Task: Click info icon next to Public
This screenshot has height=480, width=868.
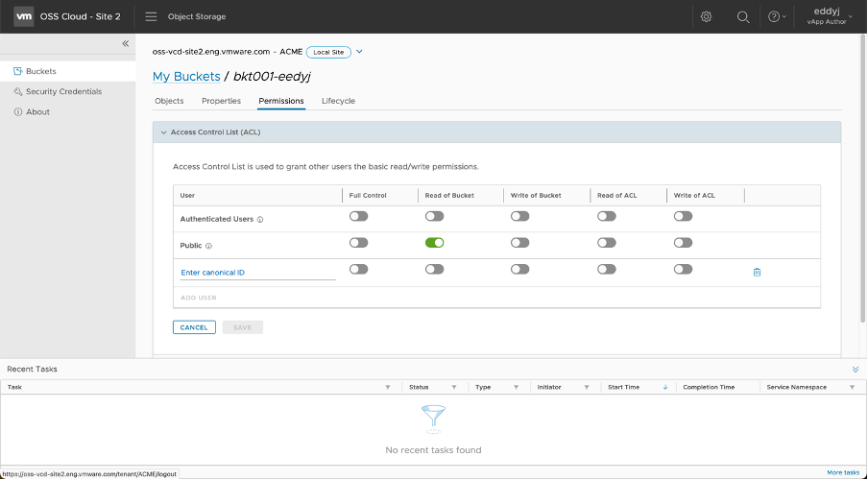Action: (208, 246)
